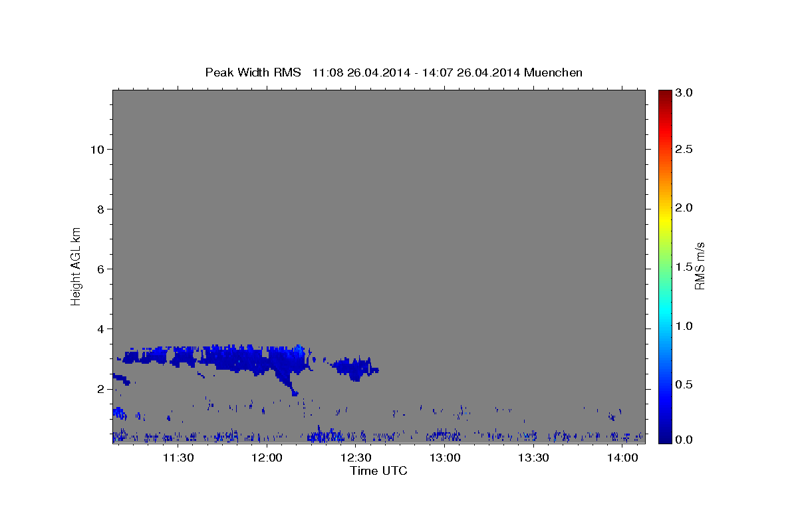This screenshot has height=532, width=798.
Task: Click the height tick label 6
Action: tap(100, 269)
